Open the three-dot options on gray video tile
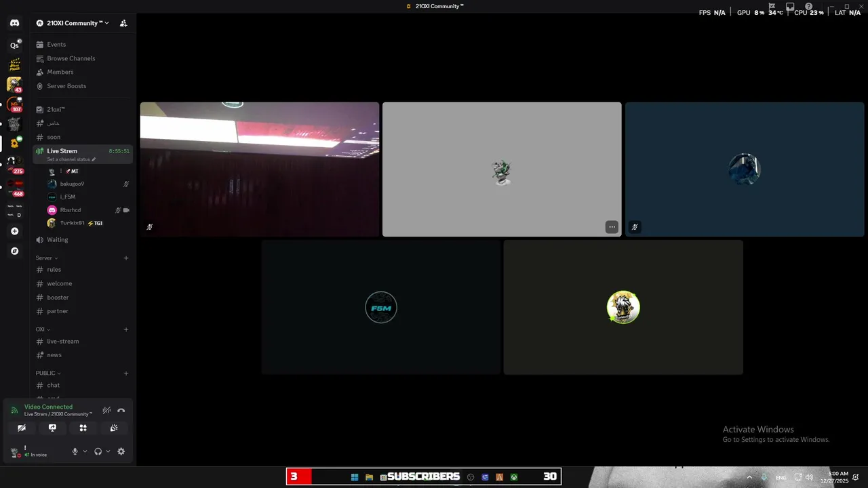The height and width of the screenshot is (488, 868). click(x=612, y=227)
